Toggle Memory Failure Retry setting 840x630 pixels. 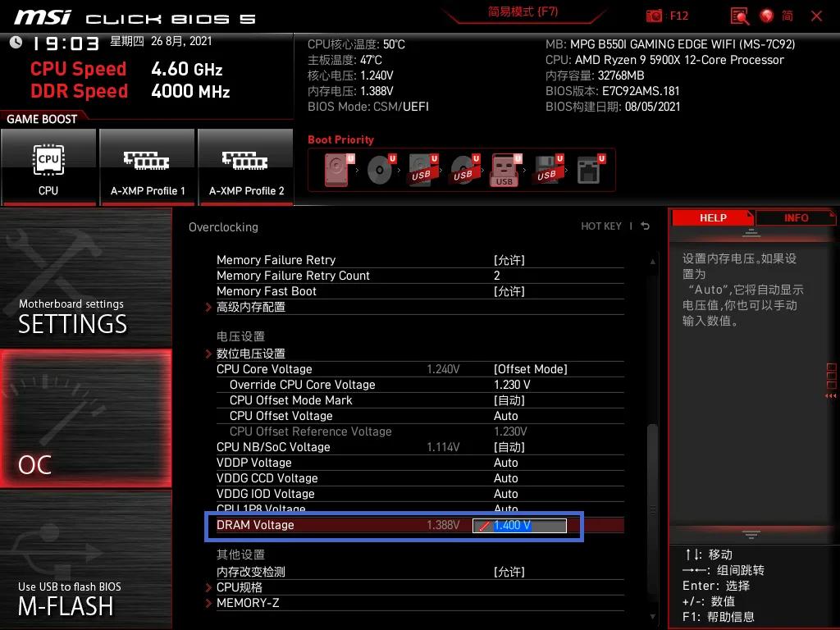(509, 260)
